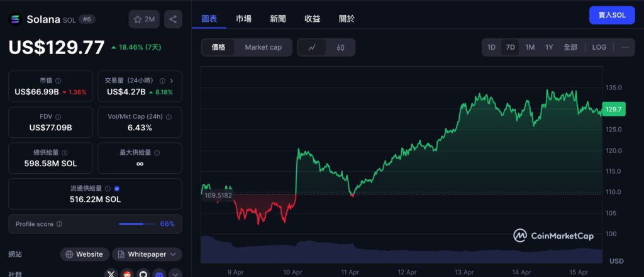Open the chart's three-dot more options menu

pos(625,47)
